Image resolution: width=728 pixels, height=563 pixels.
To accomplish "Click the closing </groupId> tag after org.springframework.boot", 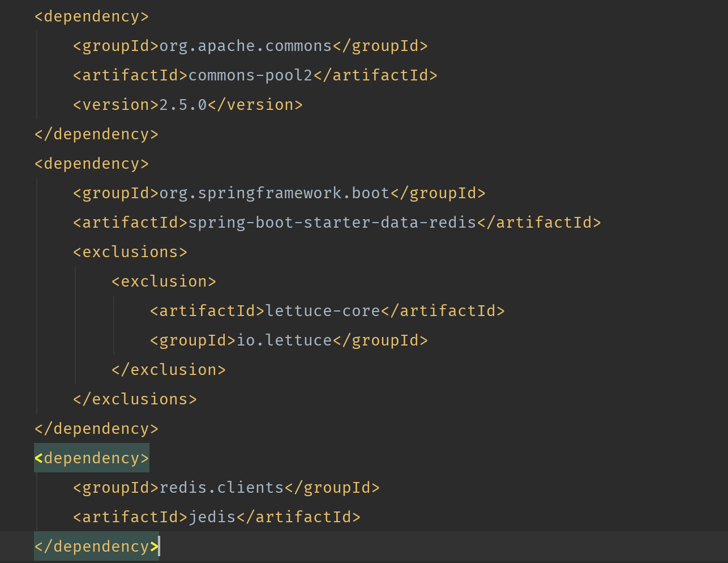I will tap(438, 193).
